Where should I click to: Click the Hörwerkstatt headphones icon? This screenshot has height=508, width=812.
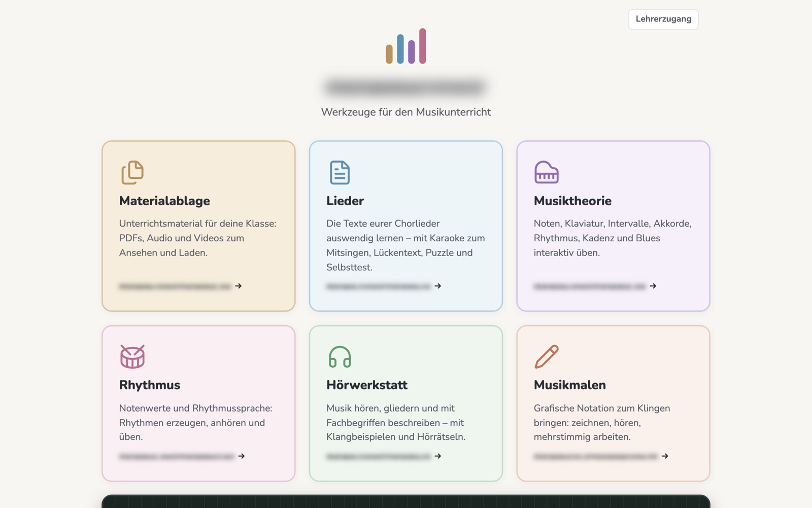pos(340,357)
